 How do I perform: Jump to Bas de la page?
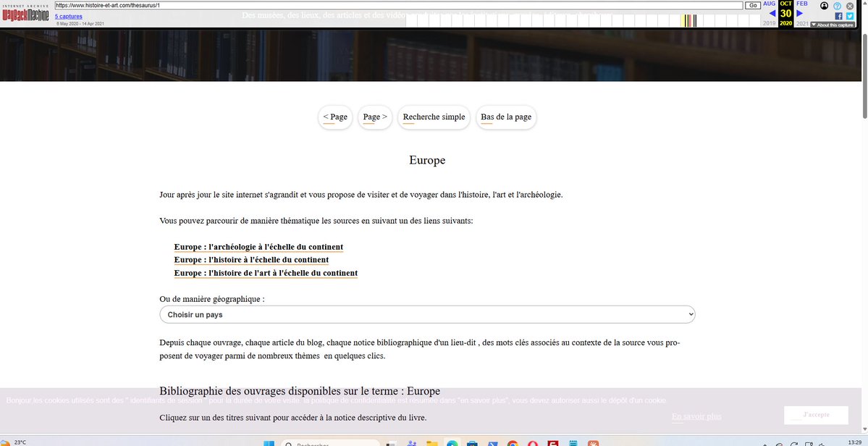506,117
